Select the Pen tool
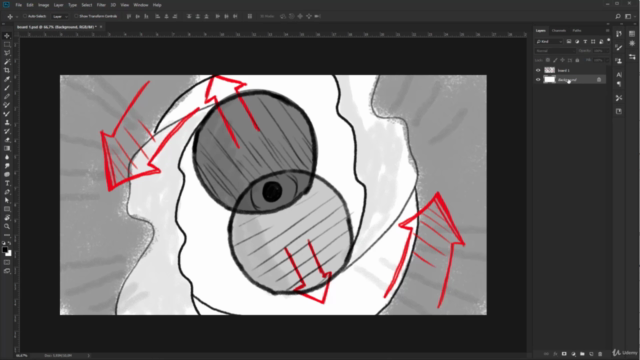Viewport: 640px width, 360px height. pyautogui.click(x=7, y=192)
